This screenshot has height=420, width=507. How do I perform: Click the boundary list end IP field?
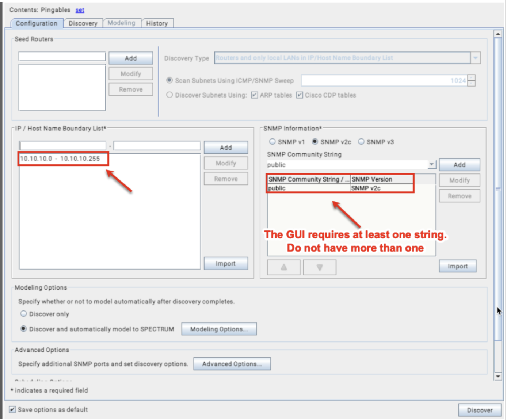[x=157, y=146]
